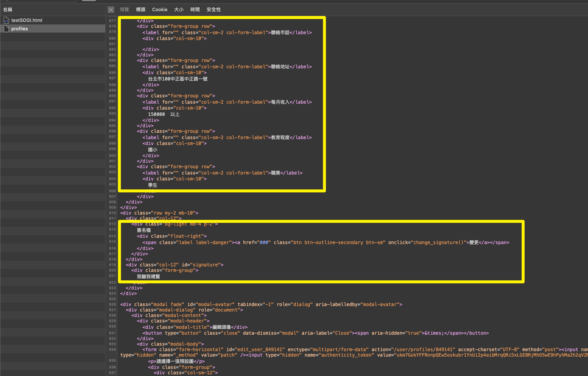Click the occupation value 學生

[152, 185]
